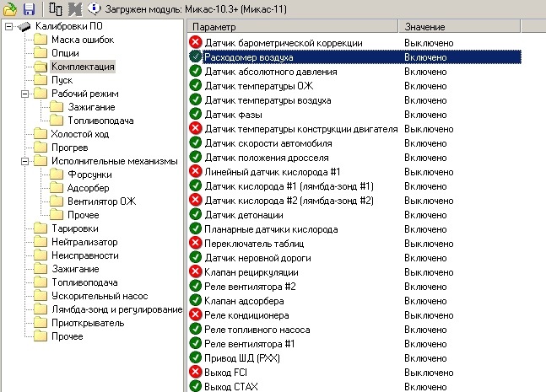Select the Датчик температуры воздуха row text
Screen dimensions: 546x392
click(x=268, y=100)
